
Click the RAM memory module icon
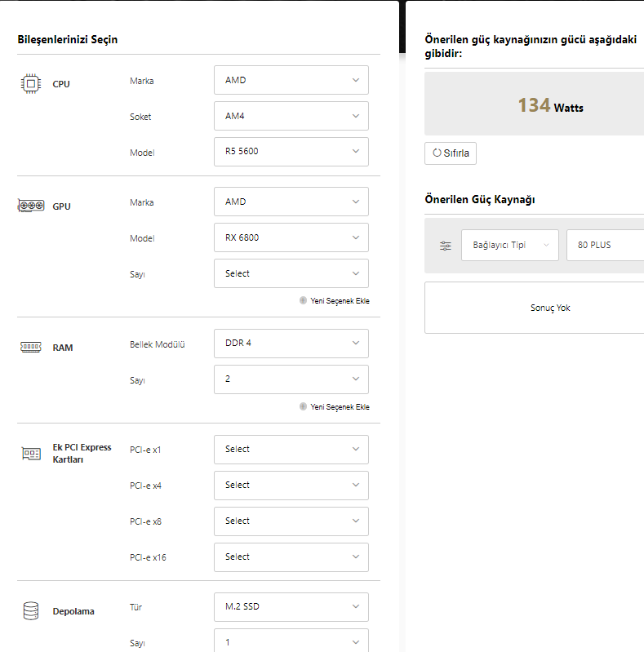point(30,348)
